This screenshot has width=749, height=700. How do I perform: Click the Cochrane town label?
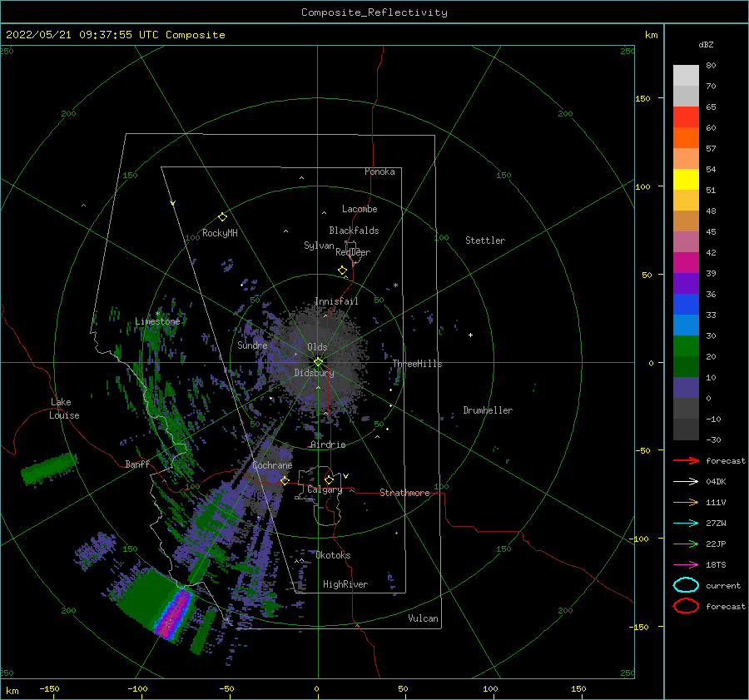pyautogui.click(x=272, y=465)
